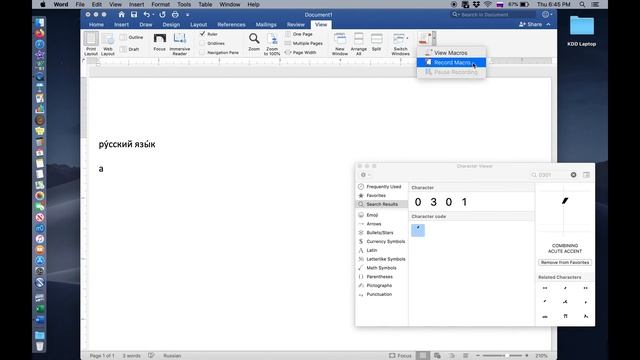Select Math Symbols category
Image resolution: width=640 pixels, height=360 pixels.
coord(382,268)
